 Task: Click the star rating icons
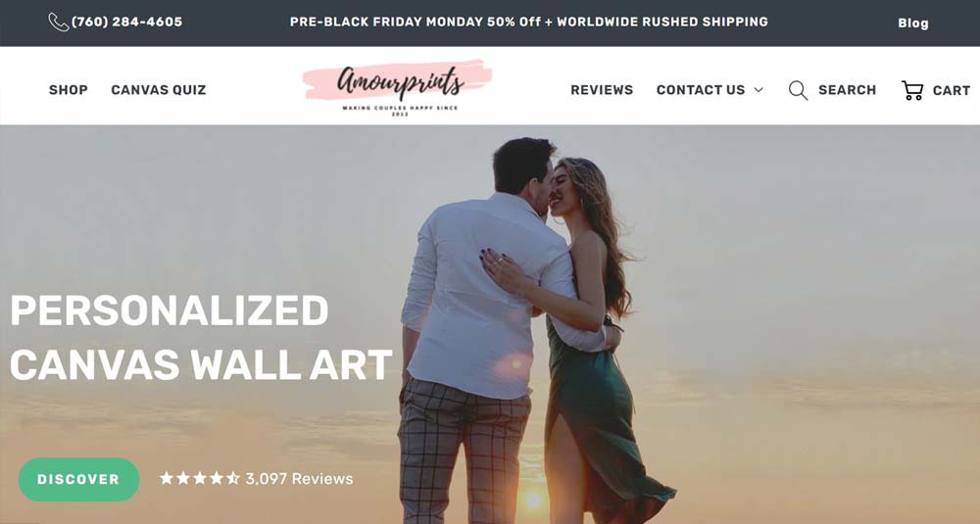(x=199, y=478)
